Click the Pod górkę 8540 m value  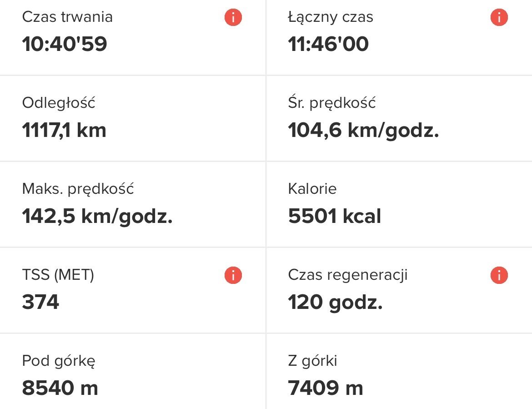pos(60,388)
